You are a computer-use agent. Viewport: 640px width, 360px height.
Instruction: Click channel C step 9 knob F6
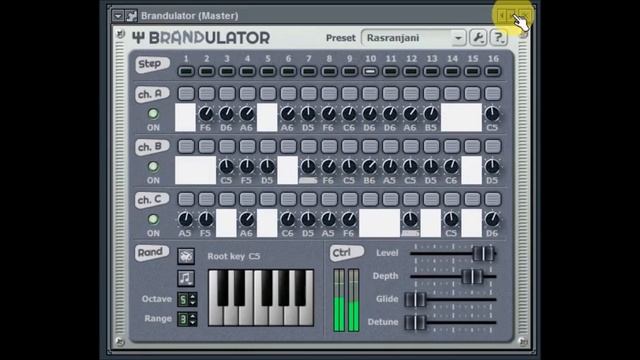click(x=349, y=220)
